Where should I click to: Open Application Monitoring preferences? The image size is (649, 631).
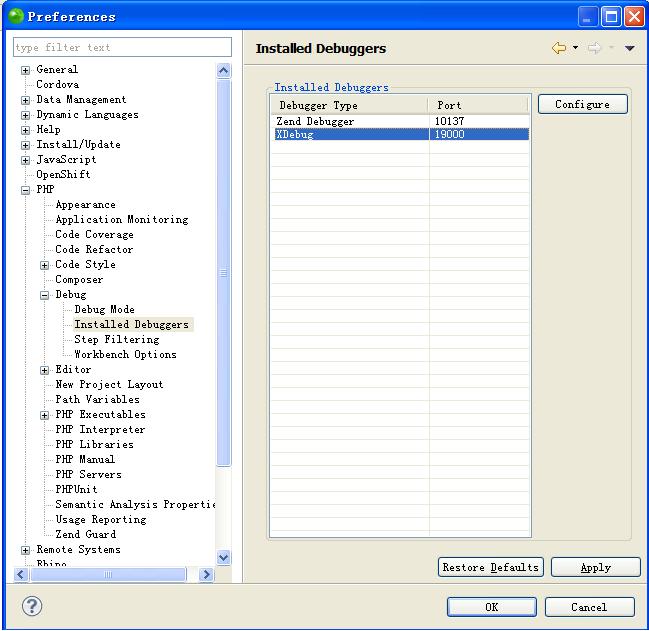(122, 219)
